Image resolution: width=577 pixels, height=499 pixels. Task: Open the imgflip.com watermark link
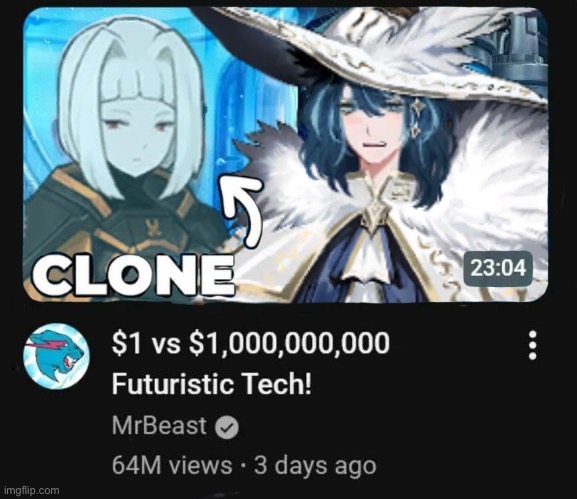coord(31,490)
